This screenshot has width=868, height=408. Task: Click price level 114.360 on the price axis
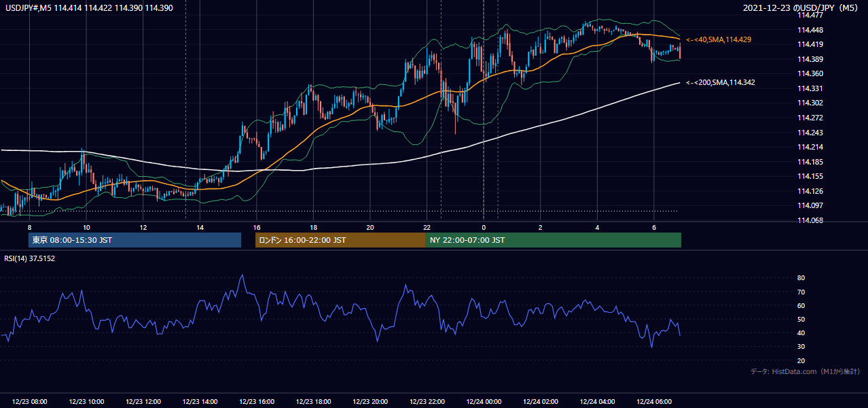tap(810, 73)
